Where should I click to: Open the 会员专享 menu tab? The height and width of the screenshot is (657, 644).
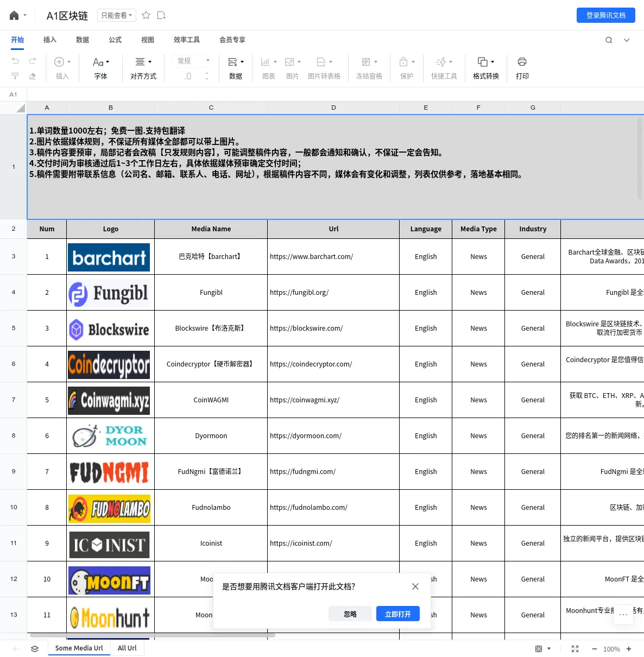click(x=232, y=40)
